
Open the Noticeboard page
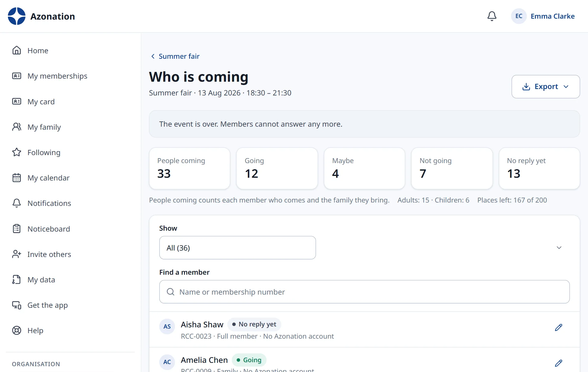pos(49,229)
